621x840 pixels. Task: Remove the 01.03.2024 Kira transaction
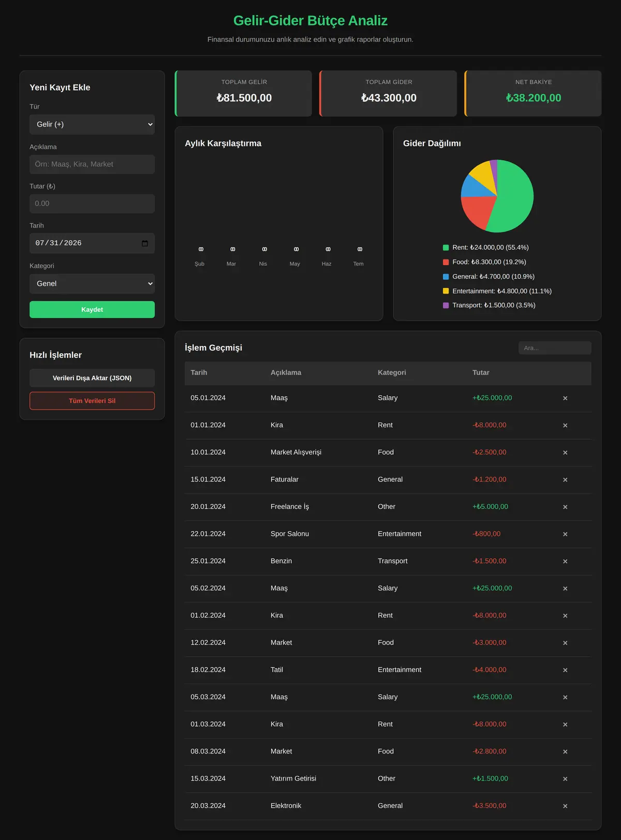[565, 725]
